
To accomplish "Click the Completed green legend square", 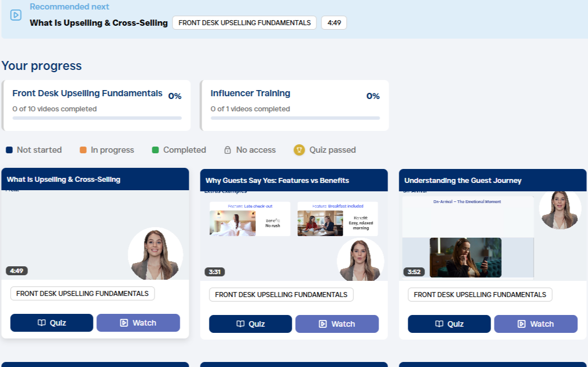I will (155, 150).
